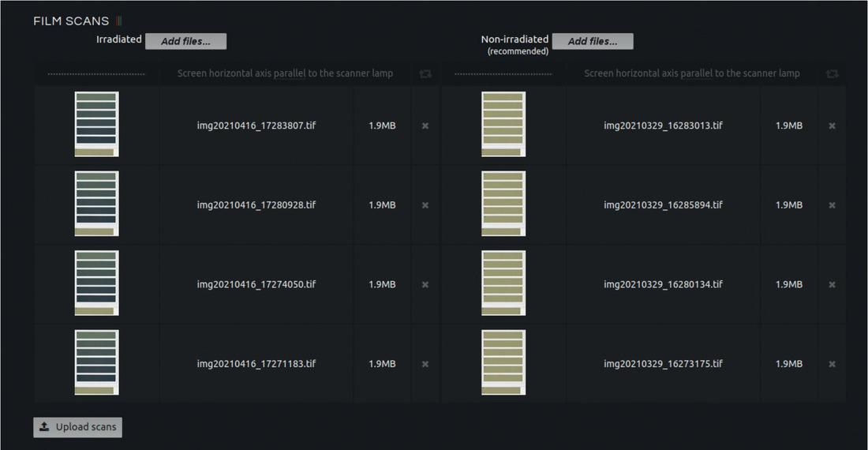Image resolution: width=868 pixels, height=450 pixels.
Task: Remove irradiated scan img20210416_17283807.tif
Action: [425, 126]
